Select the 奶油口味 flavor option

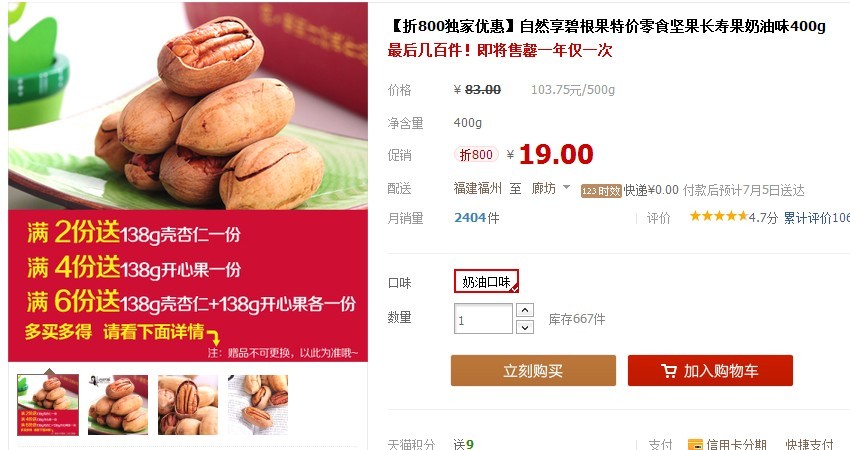(x=486, y=281)
